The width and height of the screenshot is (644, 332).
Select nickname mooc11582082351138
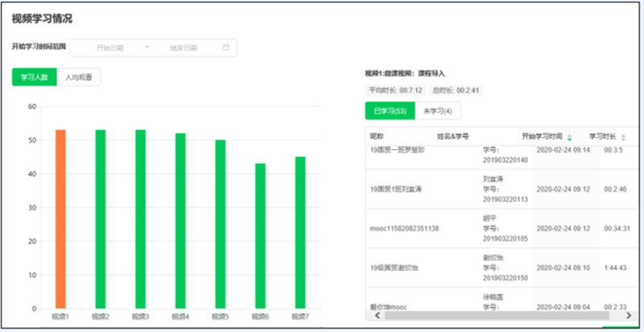tap(404, 229)
